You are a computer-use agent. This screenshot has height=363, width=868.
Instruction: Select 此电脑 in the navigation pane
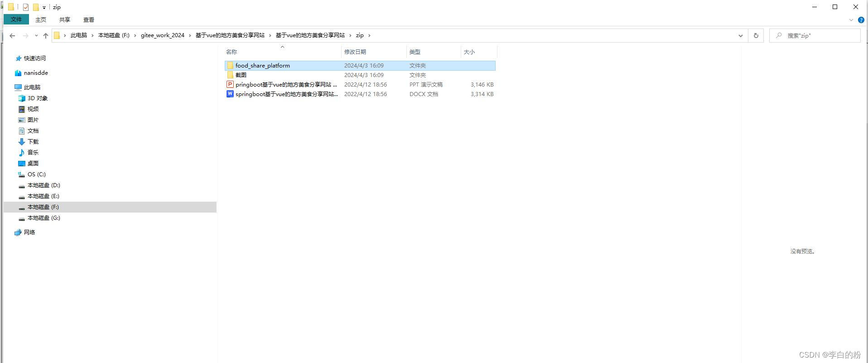coord(32,87)
